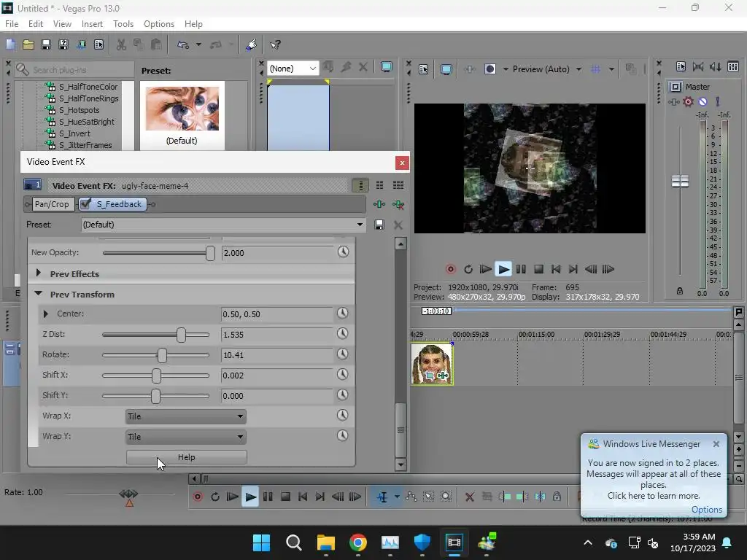This screenshot has width=747, height=560.
Task: Open the Options menu
Action: coord(158,24)
